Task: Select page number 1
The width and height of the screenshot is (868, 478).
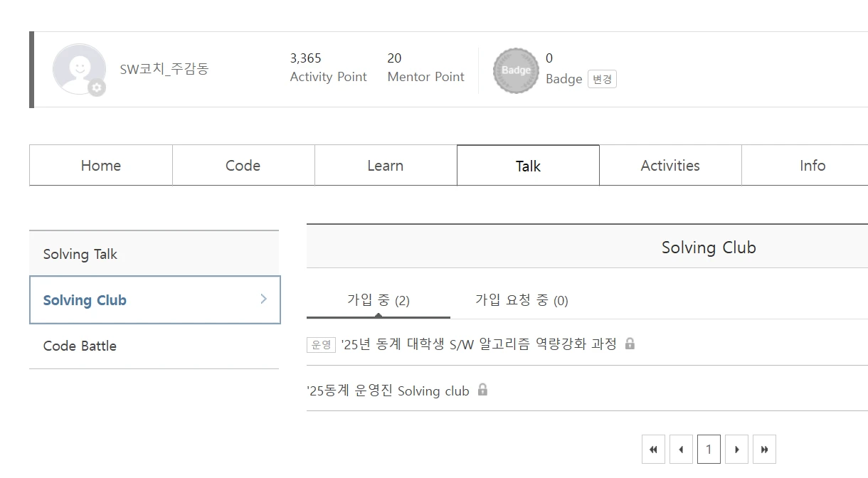Action: pyautogui.click(x=709, y=450)
